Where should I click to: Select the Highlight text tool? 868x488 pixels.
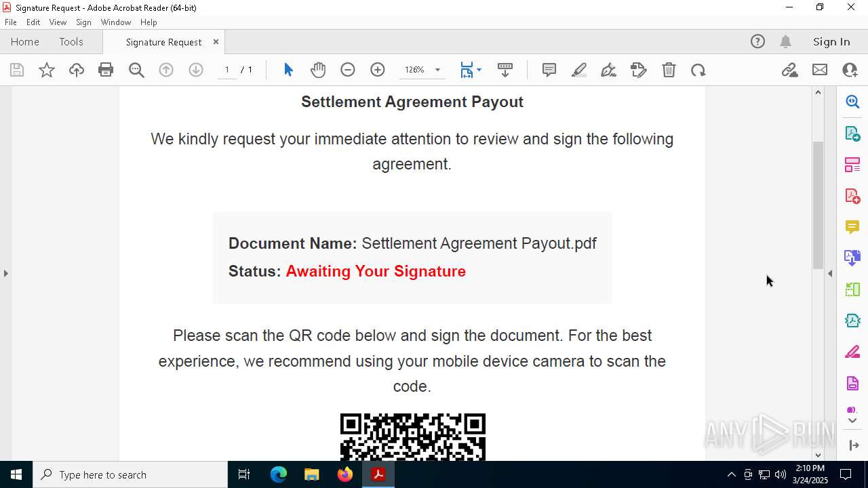579,70
